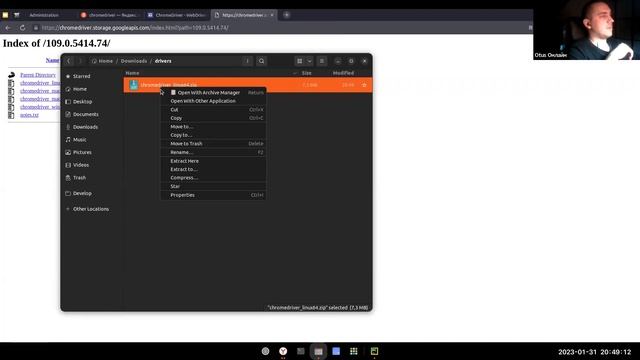Click the file manager search icon

(x=262, y=61)
